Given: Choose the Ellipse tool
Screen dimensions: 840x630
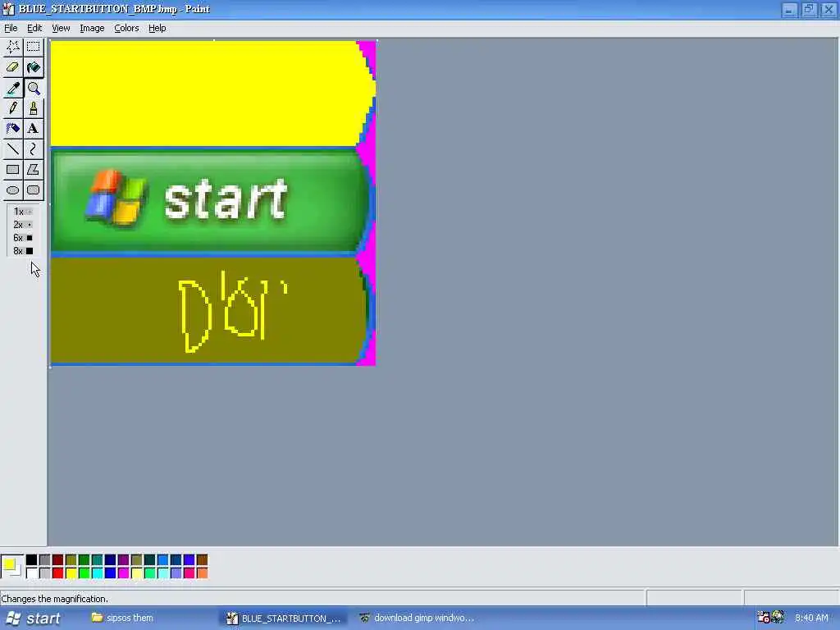Looking at the screenshot, I should (x=13, y=190).
